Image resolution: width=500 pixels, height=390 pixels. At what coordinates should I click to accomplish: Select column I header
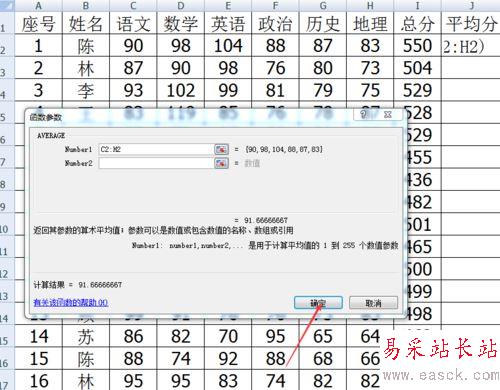pyautogui.click(x=417, y=6)
